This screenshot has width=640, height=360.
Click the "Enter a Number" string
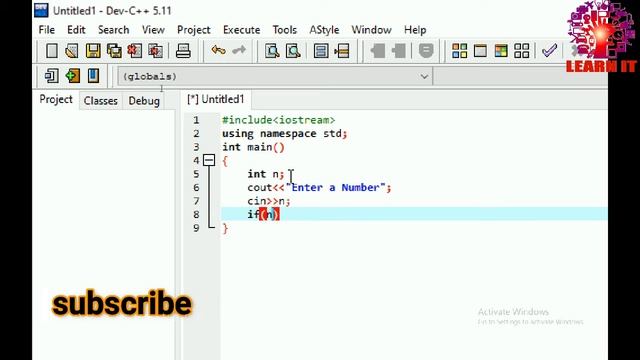[335, 187]
